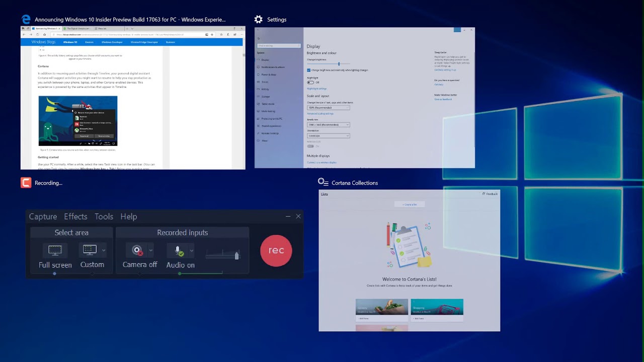This screenshot has height=362, width=644.
Task: Click the Edge refresh icon
Action: pyautogui.click(x=37, y=34)
